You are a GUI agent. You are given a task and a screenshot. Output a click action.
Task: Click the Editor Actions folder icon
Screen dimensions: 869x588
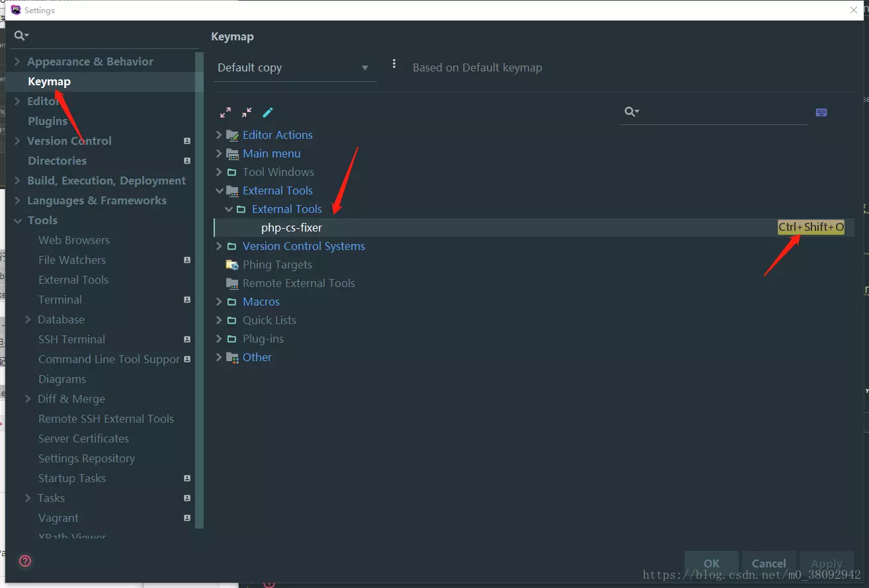(232, 135)
